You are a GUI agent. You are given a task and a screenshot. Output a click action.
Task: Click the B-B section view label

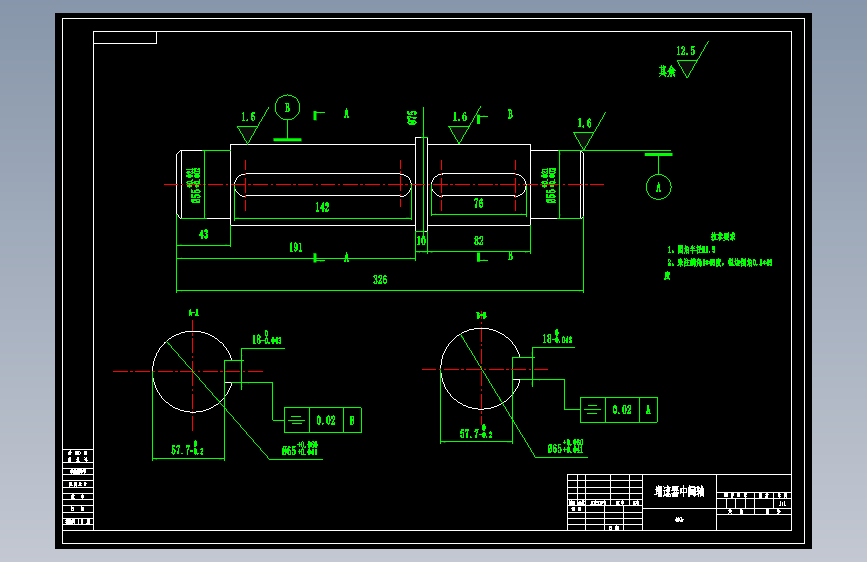tap(481, 315)
